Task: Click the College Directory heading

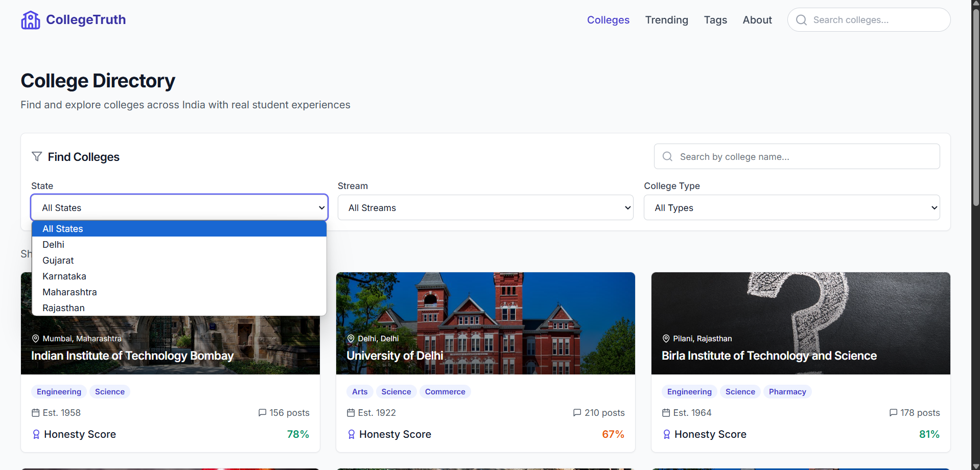Action: click(98, 81)
